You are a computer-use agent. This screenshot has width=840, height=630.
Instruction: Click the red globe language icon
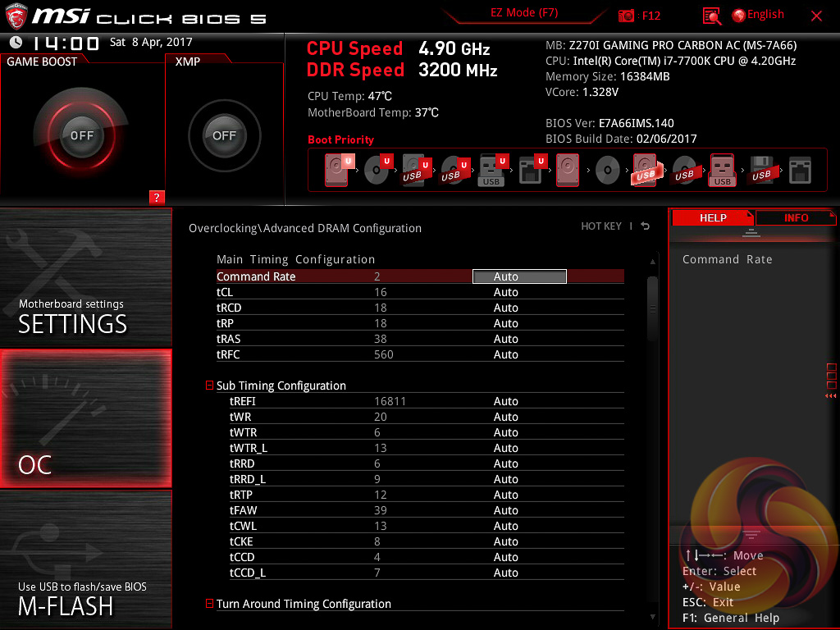pyautogui.click(x=739, y=16)
